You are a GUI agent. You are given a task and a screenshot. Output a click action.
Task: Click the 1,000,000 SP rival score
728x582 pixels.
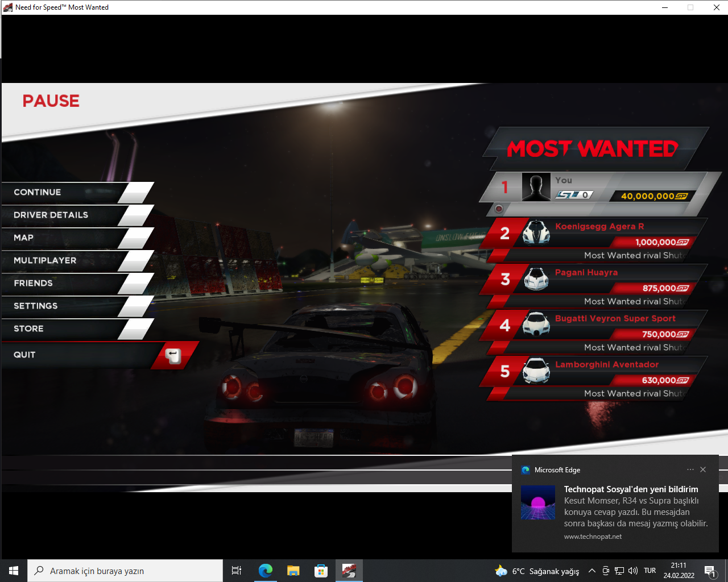tap(662, 242)
